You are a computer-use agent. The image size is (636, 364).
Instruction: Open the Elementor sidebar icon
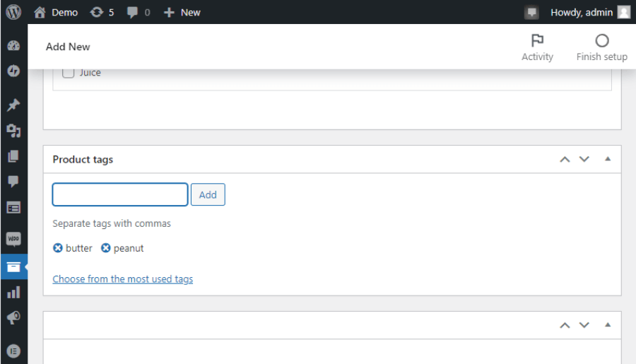click(13, 351)
